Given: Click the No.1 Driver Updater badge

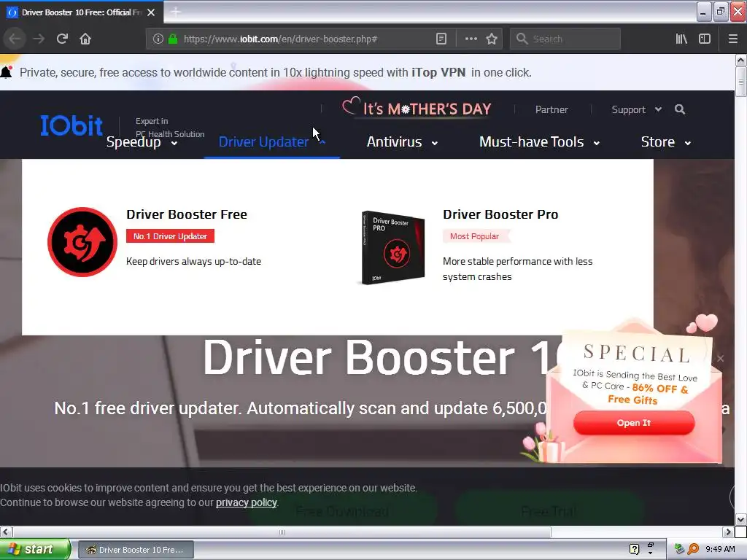Looking at the screenshot, I should pos(170,236).
